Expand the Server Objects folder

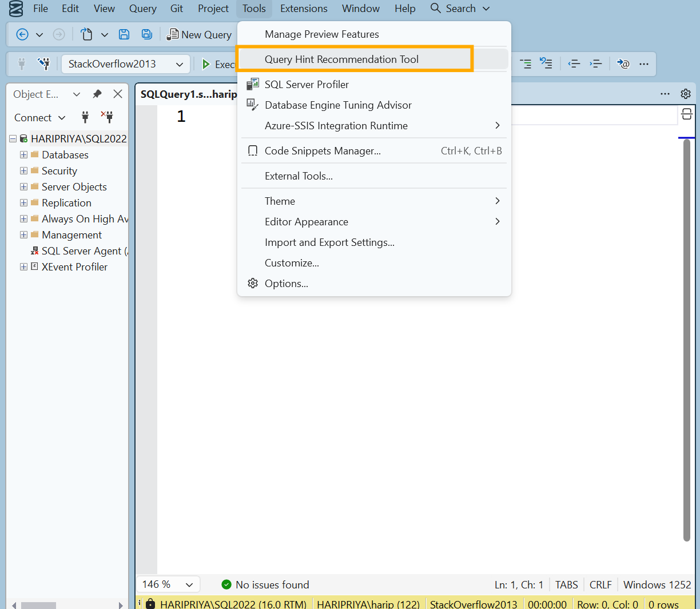point(23,187)
